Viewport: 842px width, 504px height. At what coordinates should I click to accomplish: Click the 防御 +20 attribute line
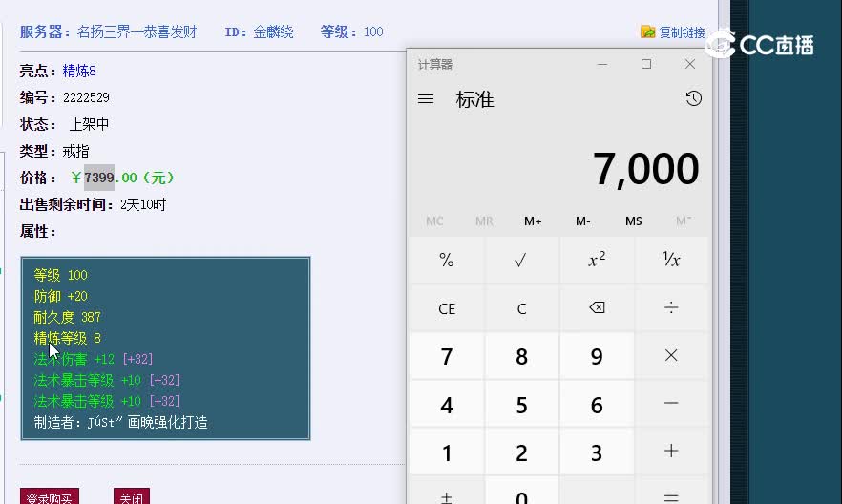[x=61, y=296]
